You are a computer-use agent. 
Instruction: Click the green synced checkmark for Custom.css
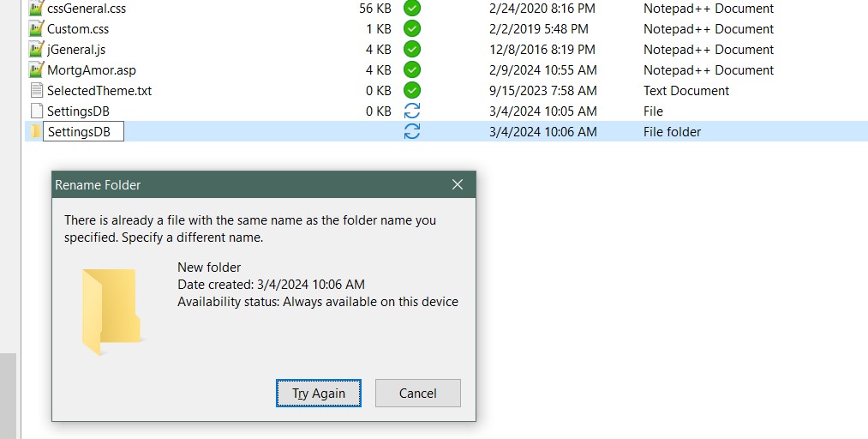point(412,29)
